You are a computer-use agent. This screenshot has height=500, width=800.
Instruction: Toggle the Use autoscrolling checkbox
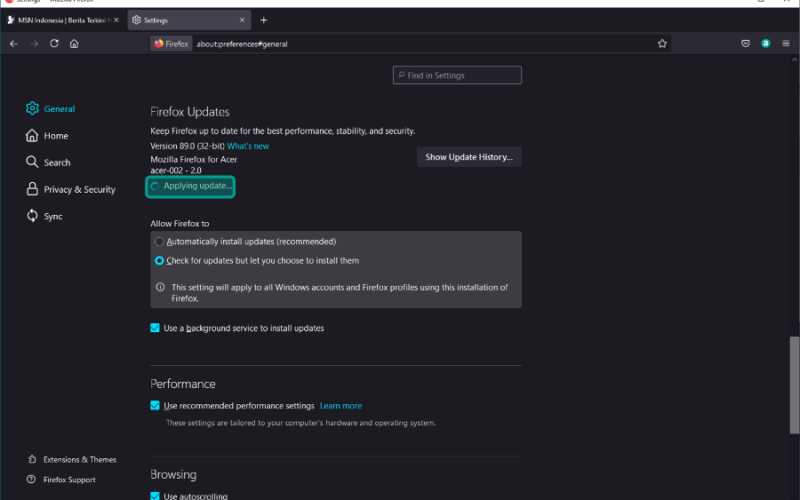pos(155,496)
